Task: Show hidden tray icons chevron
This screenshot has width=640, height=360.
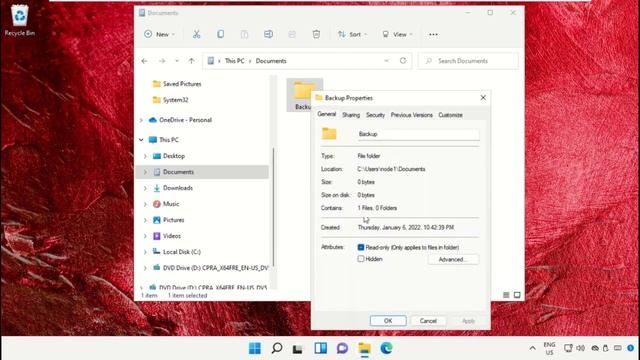Action: pyautogui.click(x=532, y=348)
